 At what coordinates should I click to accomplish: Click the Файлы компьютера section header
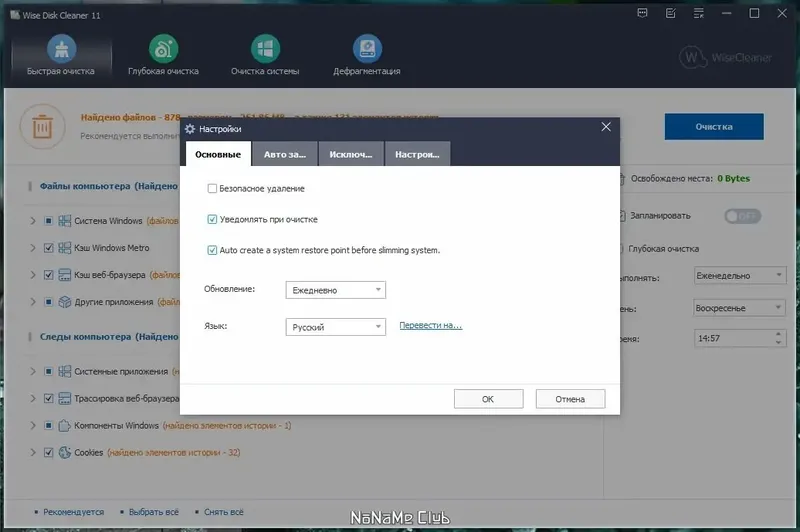coord(109,186)
